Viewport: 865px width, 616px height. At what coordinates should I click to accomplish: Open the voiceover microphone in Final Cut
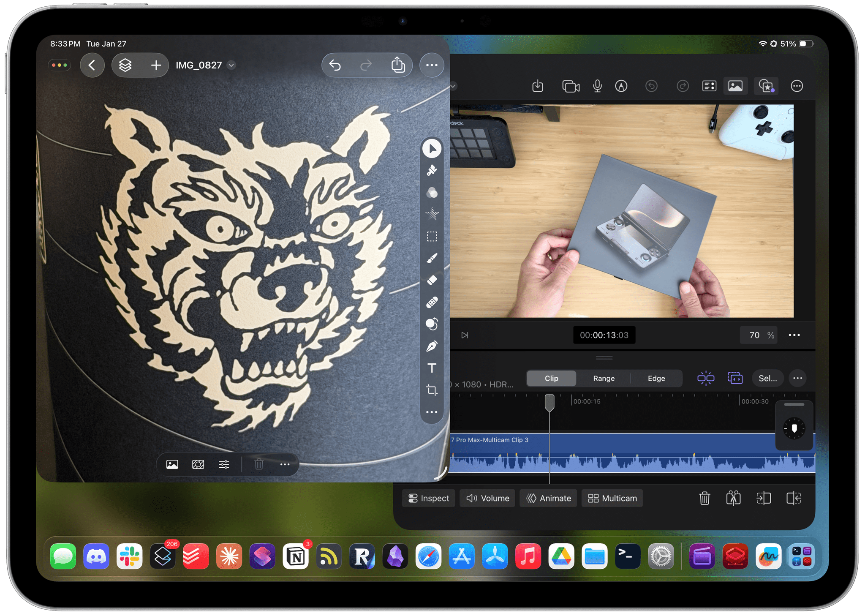[597, 86]
